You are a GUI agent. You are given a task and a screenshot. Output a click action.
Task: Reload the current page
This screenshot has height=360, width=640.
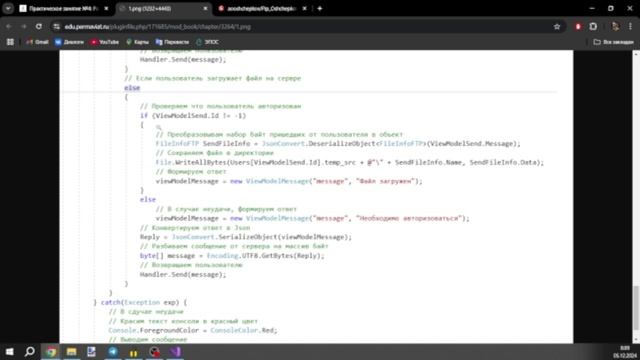[x=39, y=27]
